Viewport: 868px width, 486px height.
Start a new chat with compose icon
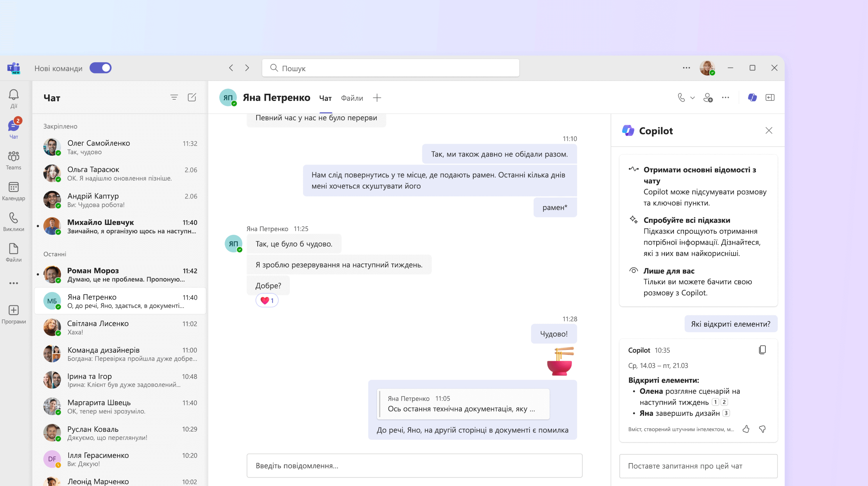192,98
